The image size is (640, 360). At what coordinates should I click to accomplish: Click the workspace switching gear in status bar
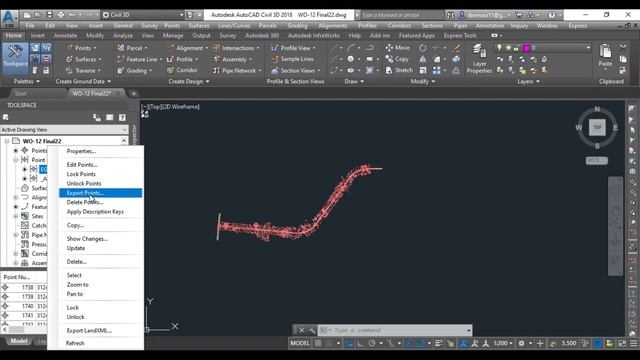(521, 343)
